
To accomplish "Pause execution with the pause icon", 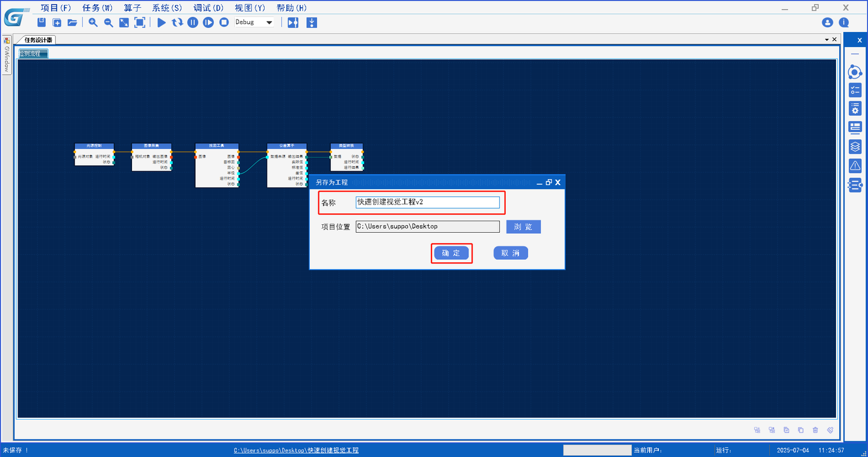I will point(193,22).
